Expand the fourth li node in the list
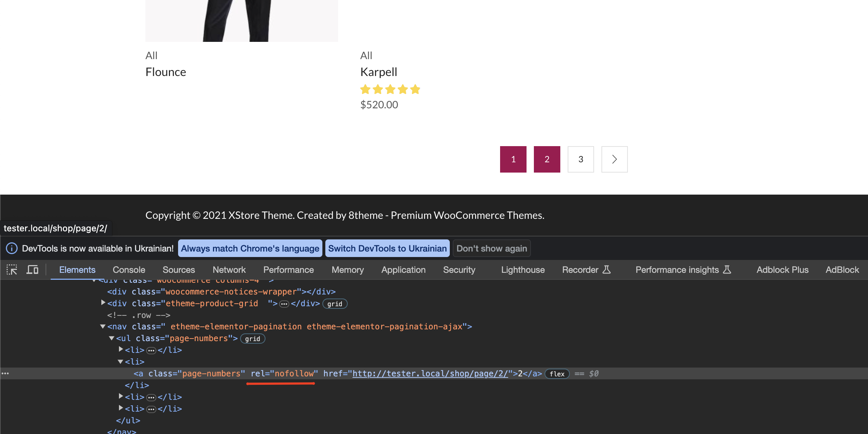 (121, 408)
